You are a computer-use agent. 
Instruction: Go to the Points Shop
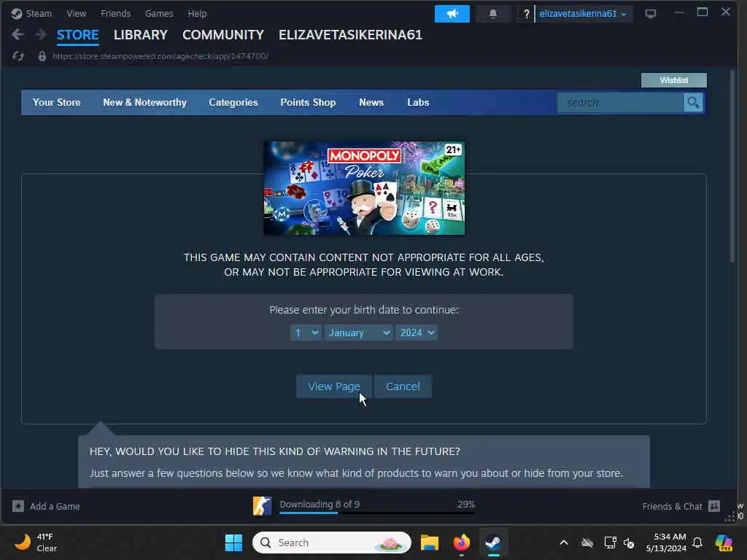coord(308,102)
